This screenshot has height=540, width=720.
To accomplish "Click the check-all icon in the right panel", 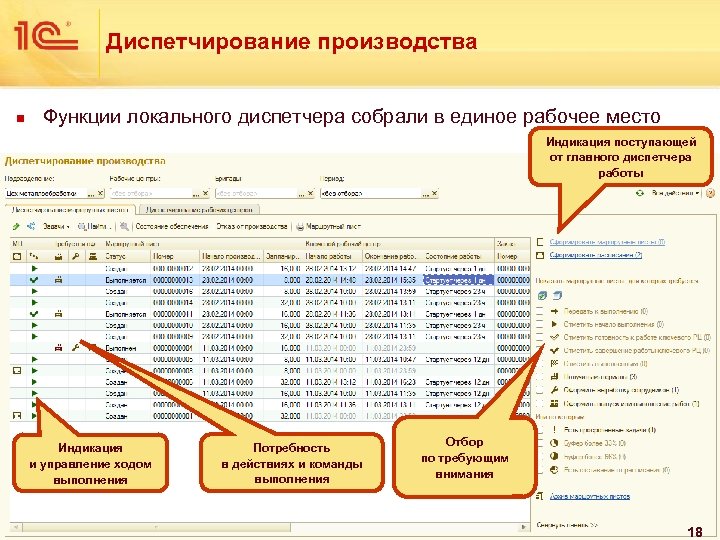I will [x=542, y=295].
